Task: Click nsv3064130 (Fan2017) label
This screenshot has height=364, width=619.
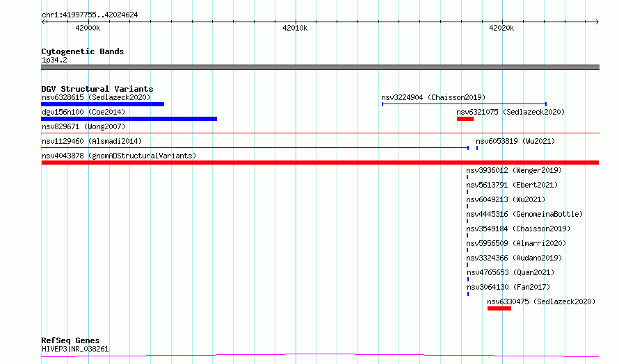Action: (x=508, y=287)
